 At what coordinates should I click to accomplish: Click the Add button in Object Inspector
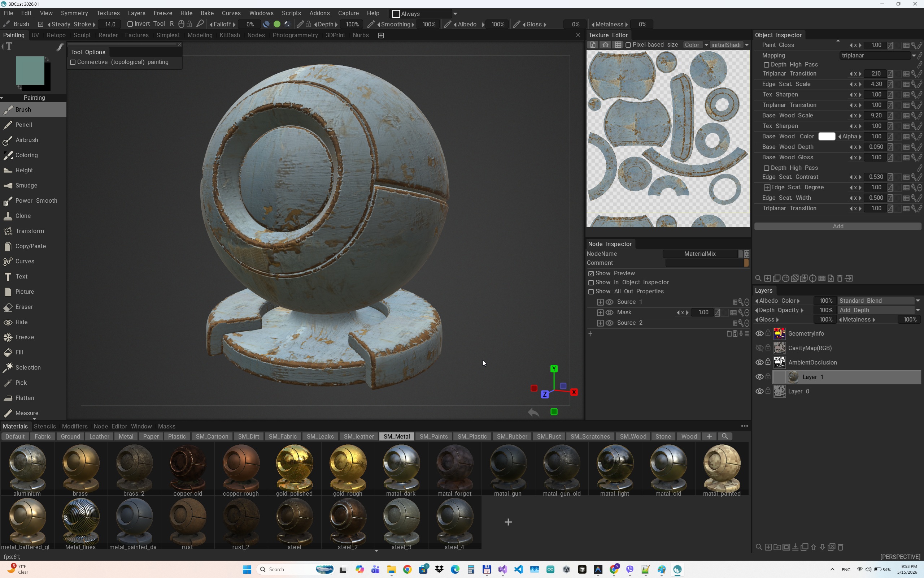(838, 226)
